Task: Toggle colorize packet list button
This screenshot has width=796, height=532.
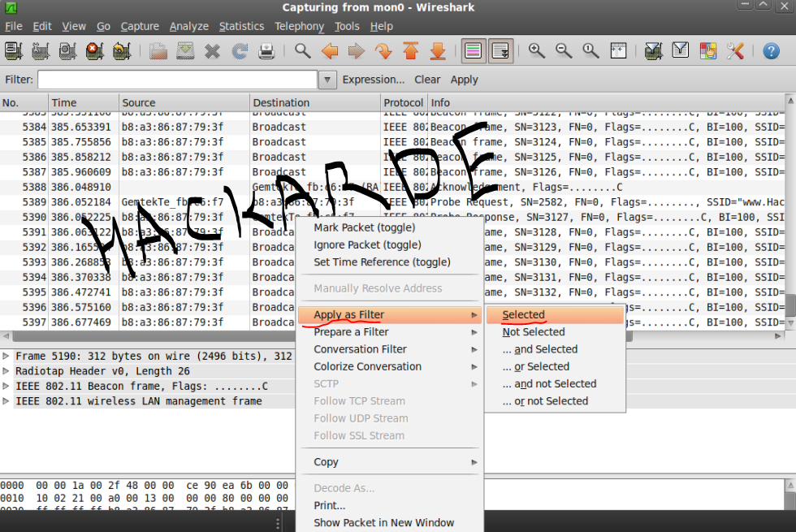Action: tap(473, 50)
